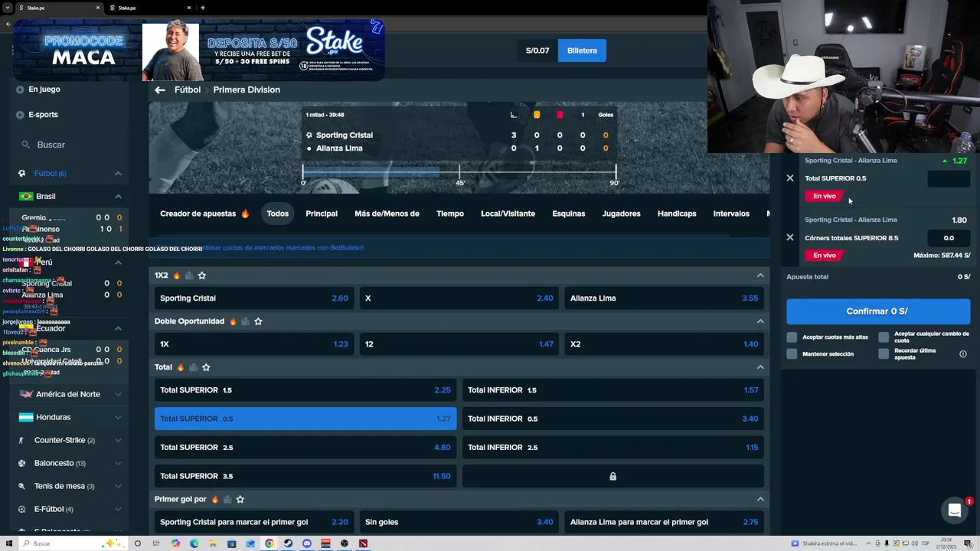
Task: Click stake input for Total SUPERIOR 0.5
Action: coord(949,179)
